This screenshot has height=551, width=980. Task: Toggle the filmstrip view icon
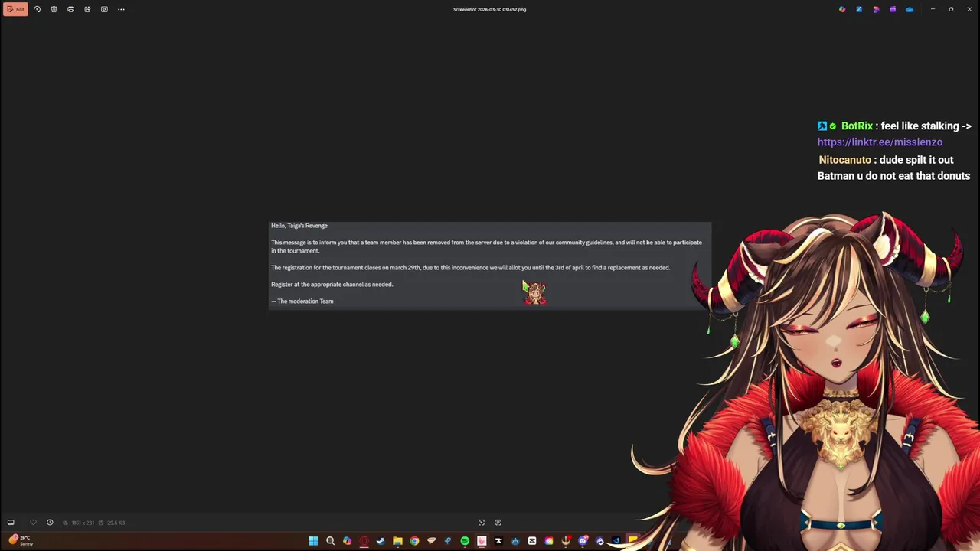click(11, 523)
